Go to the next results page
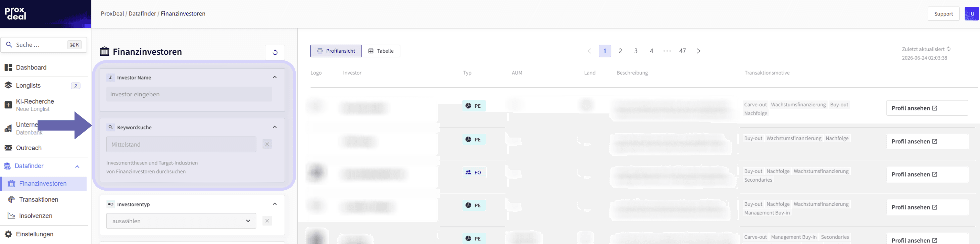Image resolution: width=980 pixels, height=244 pixels. pos(698,51)
